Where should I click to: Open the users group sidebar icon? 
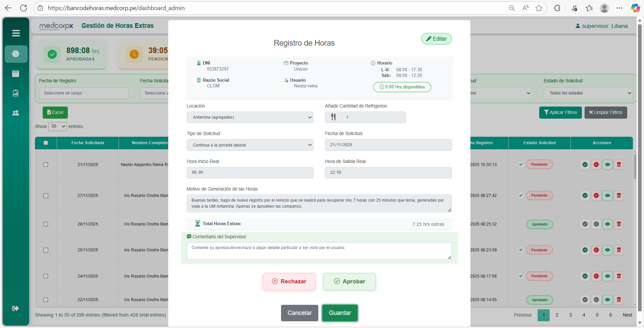16,113
